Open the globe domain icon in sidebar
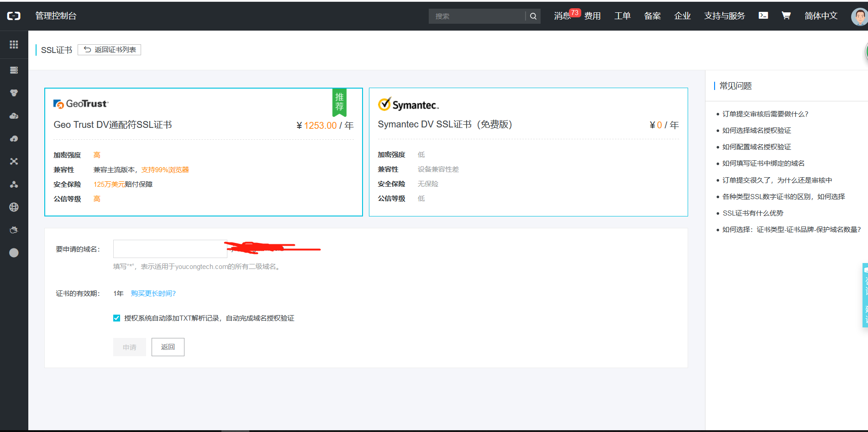 [14, 207]
